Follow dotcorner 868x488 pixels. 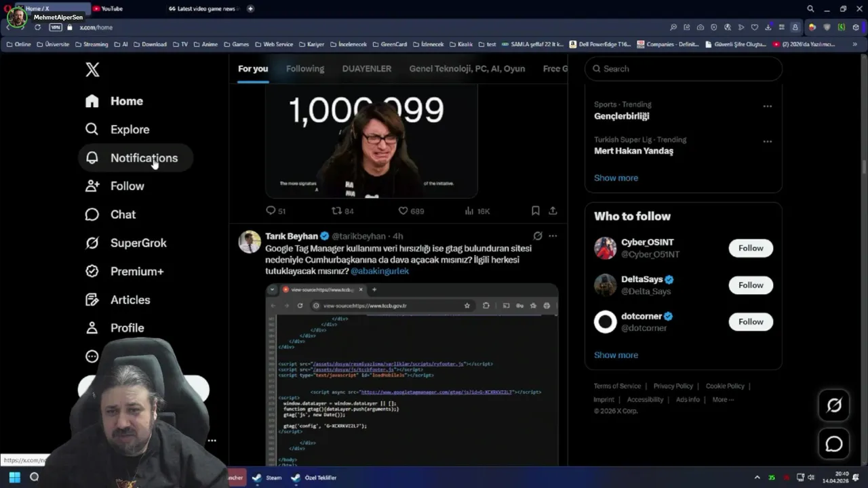coord(751,322)
